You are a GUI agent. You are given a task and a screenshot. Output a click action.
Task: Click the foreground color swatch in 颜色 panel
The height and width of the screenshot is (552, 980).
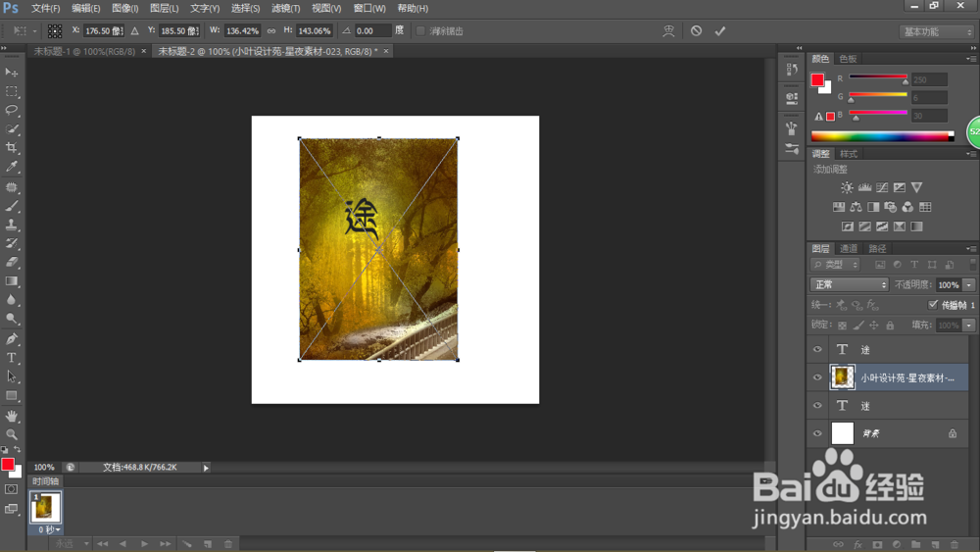[817, 79]
